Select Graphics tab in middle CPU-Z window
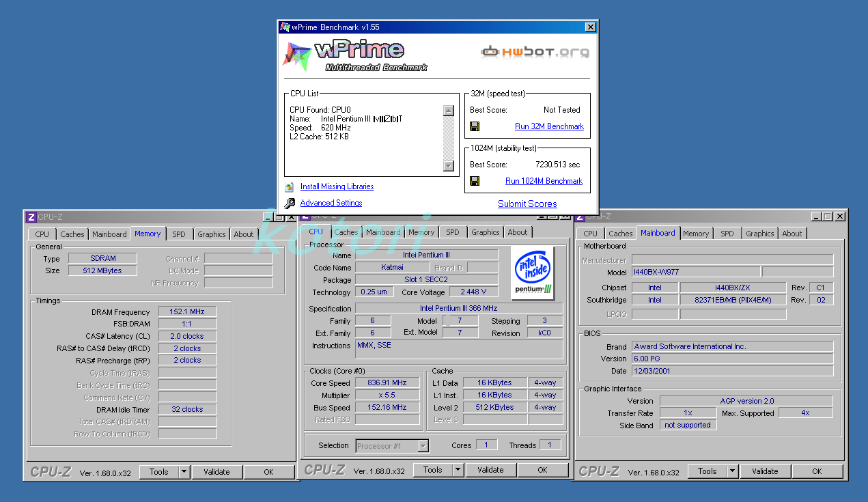868x502 pixels. click(x=486, y=232)
